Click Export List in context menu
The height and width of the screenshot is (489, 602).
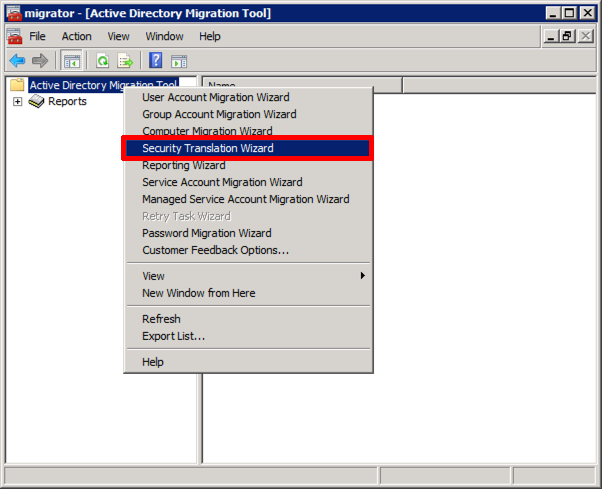click(248, 336)
